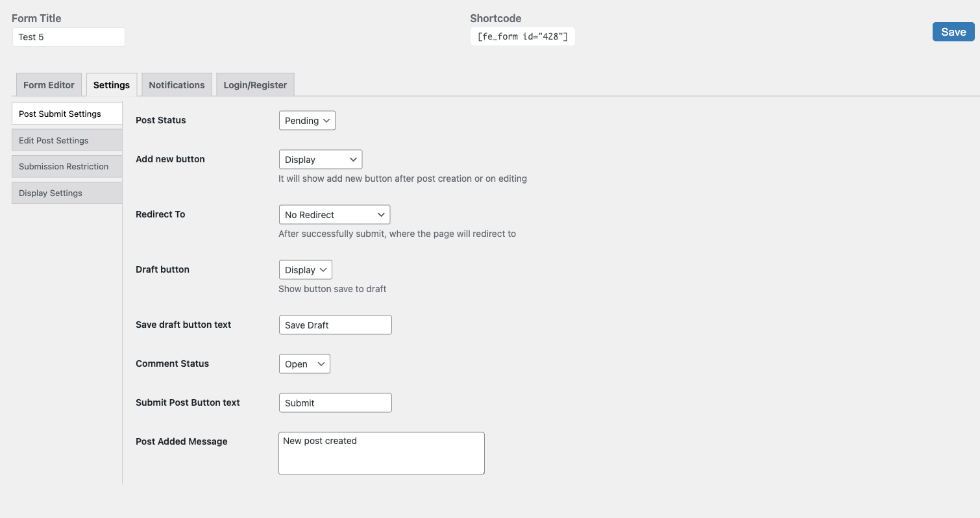Open the Redirect To dropdown
The width and height of the screenshot is (980, 518).
(334, 215)
